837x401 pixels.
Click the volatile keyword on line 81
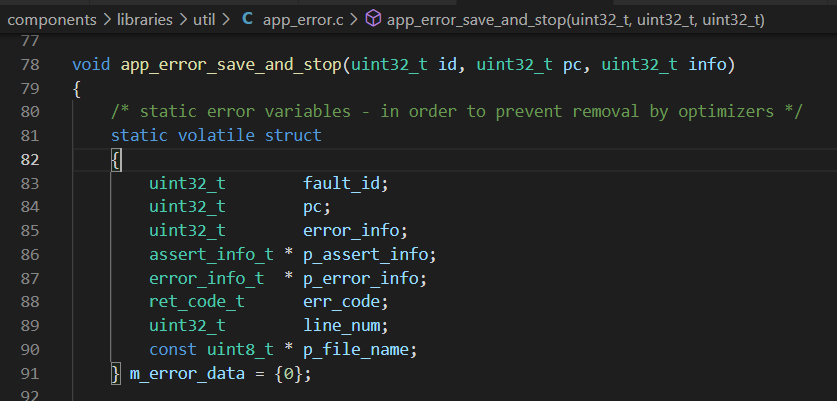[x=216, y=135]
